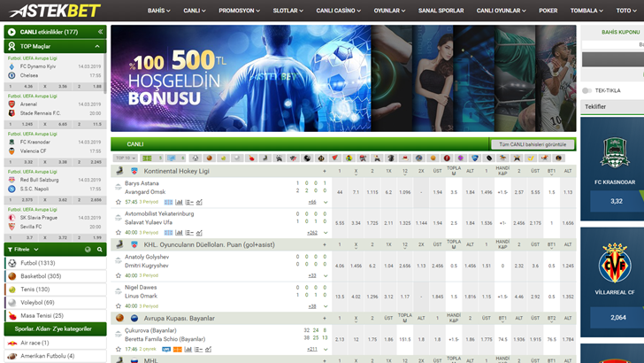Select Masa Tenisi (25) category

56,316
